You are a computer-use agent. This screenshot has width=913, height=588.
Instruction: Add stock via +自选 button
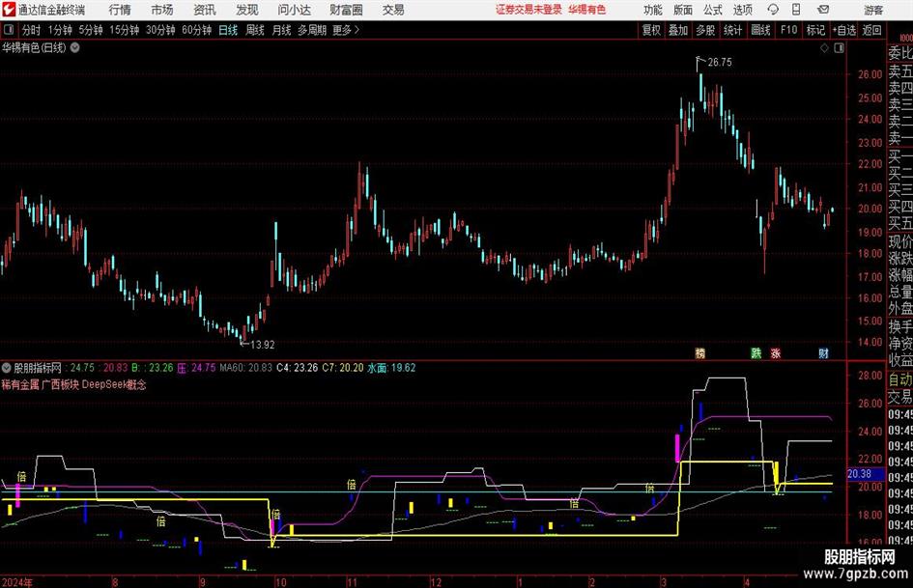844,30
